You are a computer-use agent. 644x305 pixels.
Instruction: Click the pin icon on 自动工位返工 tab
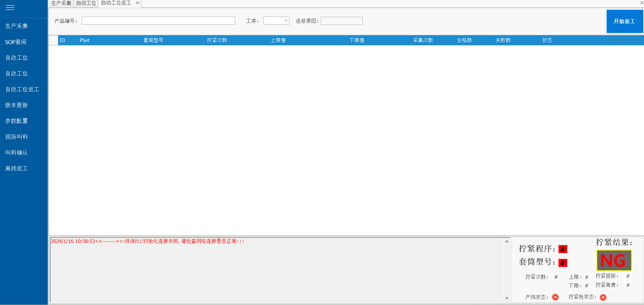tap(138, 3)
